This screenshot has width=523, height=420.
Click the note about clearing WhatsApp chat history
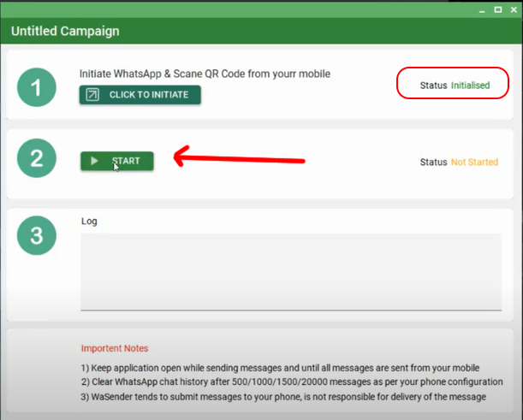(x=291, y=382)
